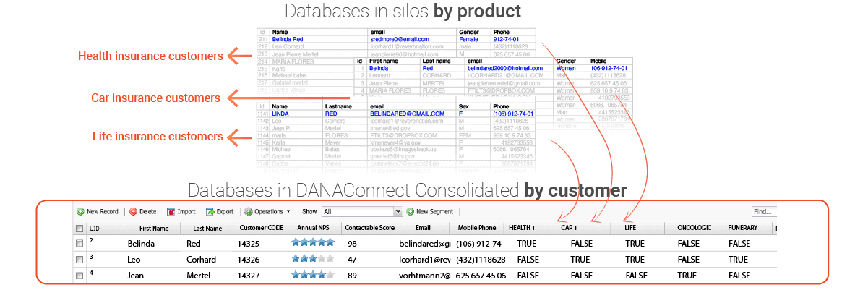Sort by the UID column header
868x290 pixels.
point(95,229)
